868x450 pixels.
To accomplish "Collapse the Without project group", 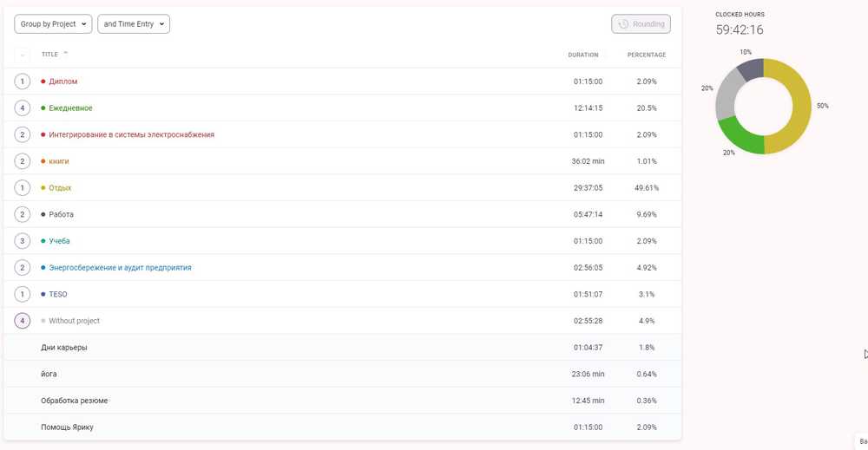I will pyautogui.click(x=23, y=321).
